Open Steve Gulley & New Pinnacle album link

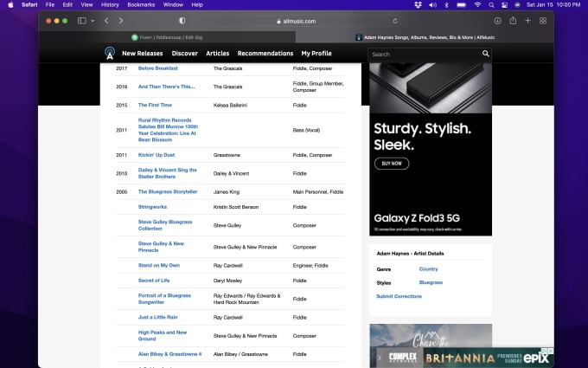pos(161,247)
